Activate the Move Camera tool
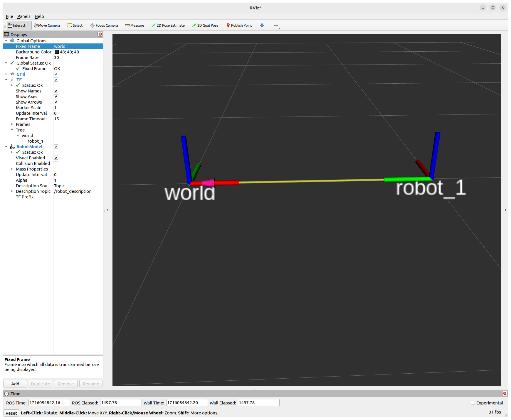This screenshot has height=420, width=511. [47, 25]
